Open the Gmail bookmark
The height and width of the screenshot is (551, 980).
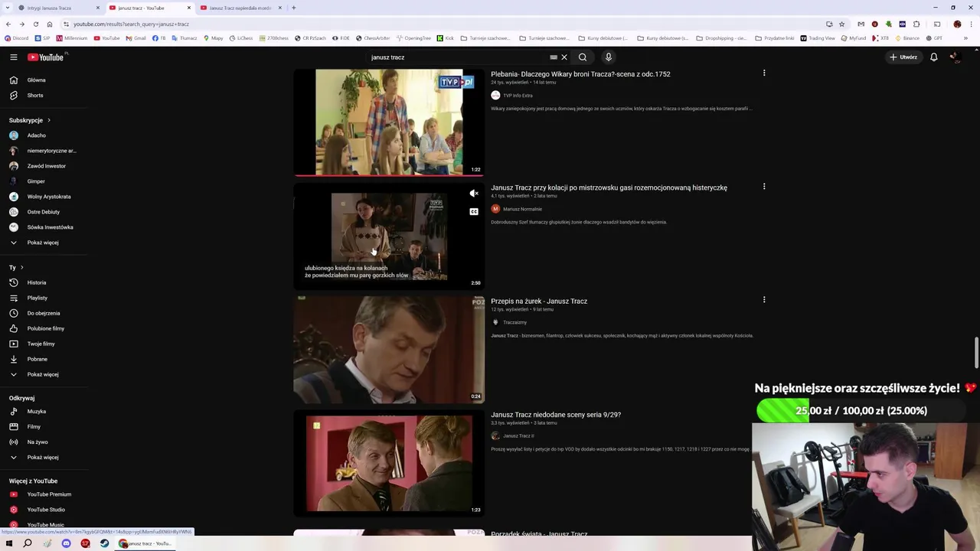(136, 38)
